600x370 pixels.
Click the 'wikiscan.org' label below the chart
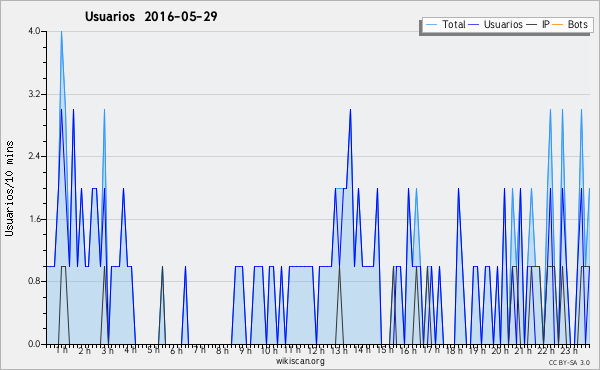pos(300,361)
